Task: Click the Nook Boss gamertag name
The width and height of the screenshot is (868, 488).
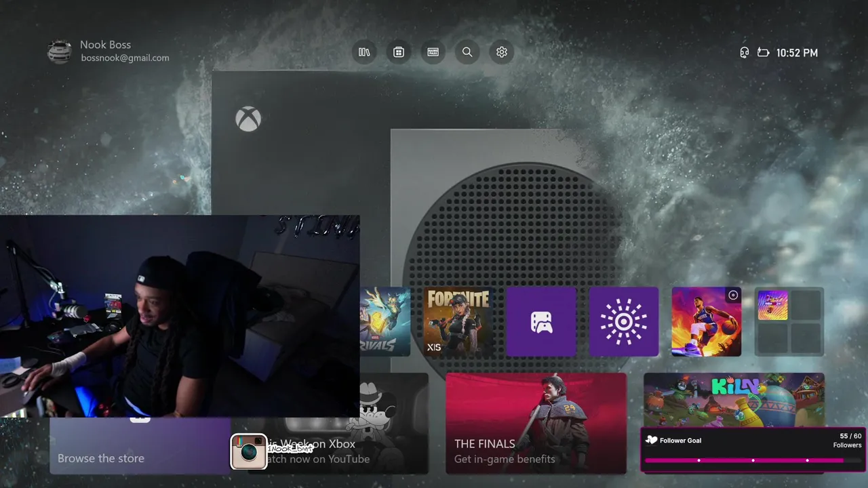Action: 105,45
